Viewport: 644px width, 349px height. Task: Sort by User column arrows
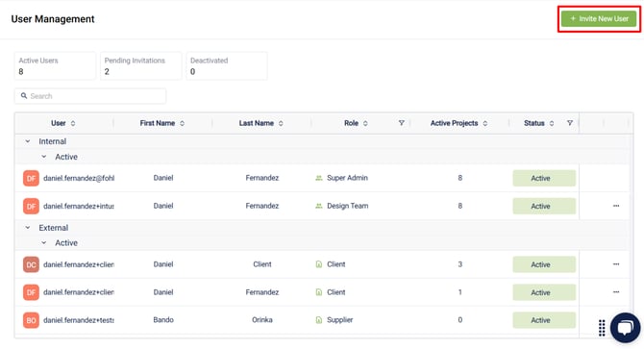pos(73,123)
